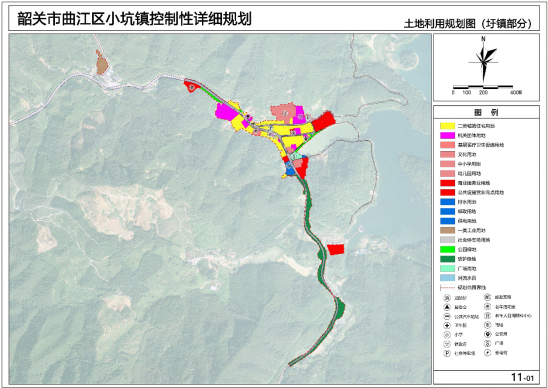This screenshot has width=548, height=388.
Task: Select the gray 社会停车场用地 legend swatch
Action: click(447, 240)
